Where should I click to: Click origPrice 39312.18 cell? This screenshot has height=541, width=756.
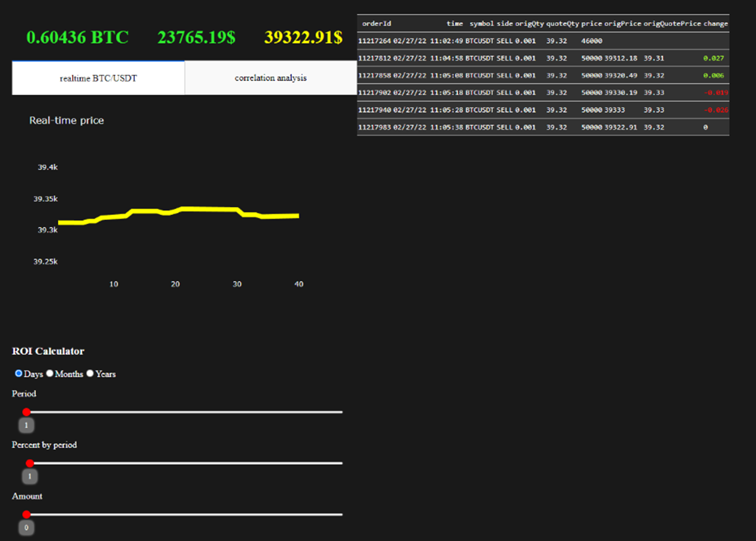click(x=621, y=58)
